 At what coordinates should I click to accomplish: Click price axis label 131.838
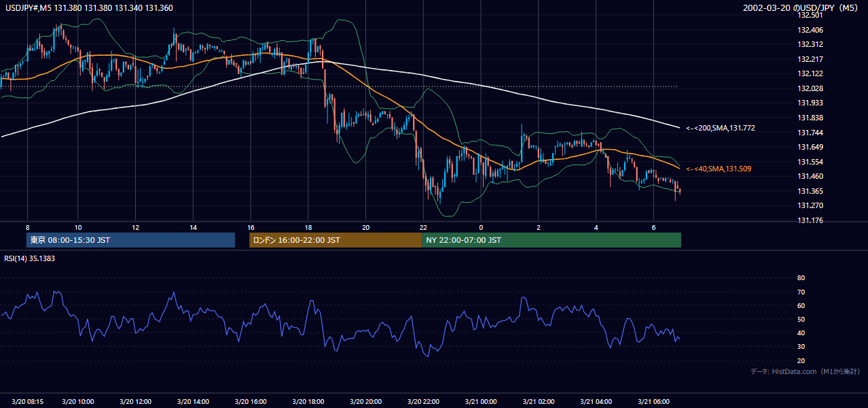(810, 118)
